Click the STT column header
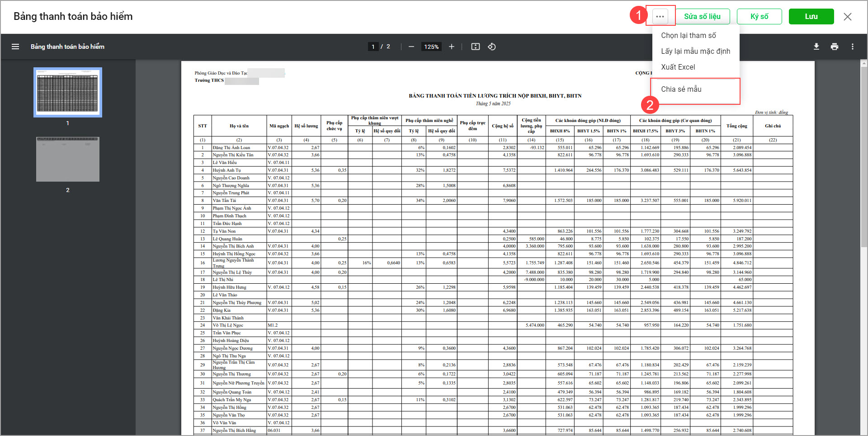Viewport: 868px width, 436px height. 203,126
